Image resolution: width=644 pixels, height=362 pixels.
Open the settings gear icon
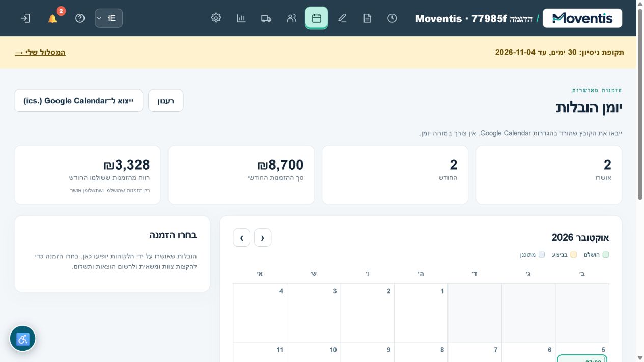(x=216, y=18)
